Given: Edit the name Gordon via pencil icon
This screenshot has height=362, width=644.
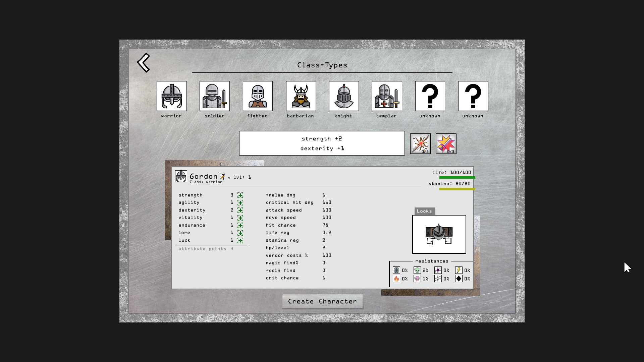Looking at the screenshot, I should (x=222, y=177).
